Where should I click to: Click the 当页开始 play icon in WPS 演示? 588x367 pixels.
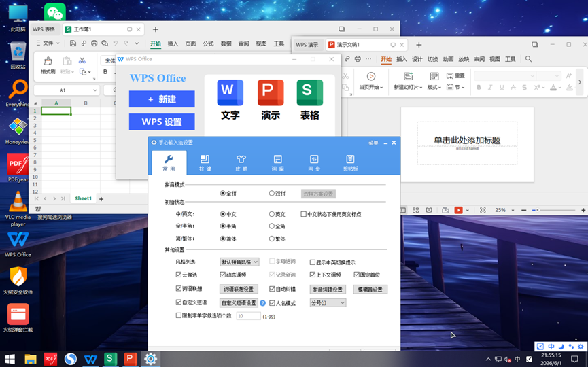click(x=371, y=77)
